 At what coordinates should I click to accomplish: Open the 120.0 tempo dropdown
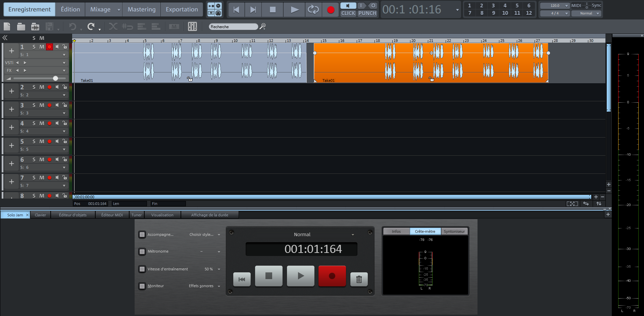click(x=566, y=6)
